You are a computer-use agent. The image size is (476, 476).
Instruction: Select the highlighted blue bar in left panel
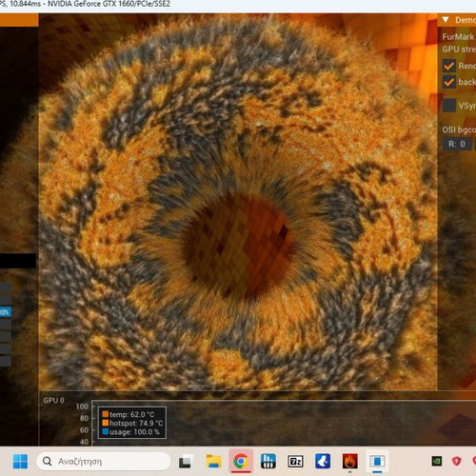(x=6, y=312)
